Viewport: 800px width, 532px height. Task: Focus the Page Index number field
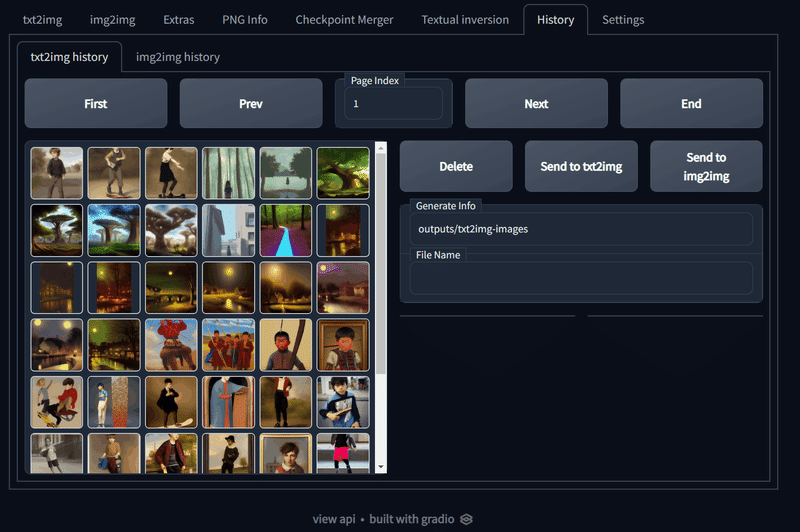(x=393, y=104)
